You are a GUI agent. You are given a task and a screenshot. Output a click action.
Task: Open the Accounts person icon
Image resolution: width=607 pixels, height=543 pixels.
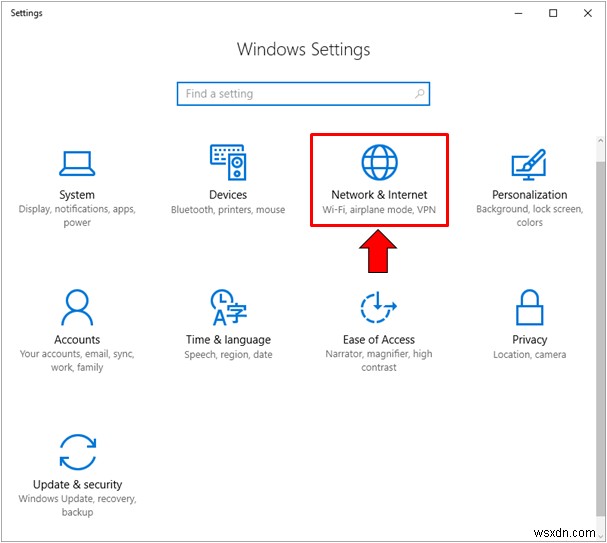[x=77, y=307]
